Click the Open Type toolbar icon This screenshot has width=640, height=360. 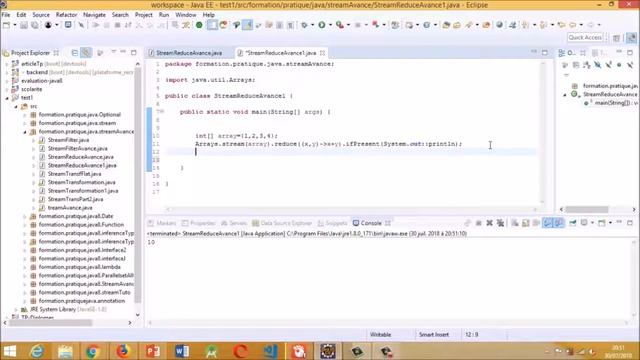pyautogui.click(x=446, y=25)
